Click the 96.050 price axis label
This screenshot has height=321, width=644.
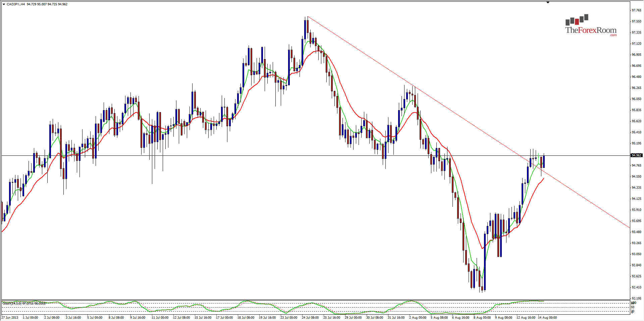pos(636,99)
